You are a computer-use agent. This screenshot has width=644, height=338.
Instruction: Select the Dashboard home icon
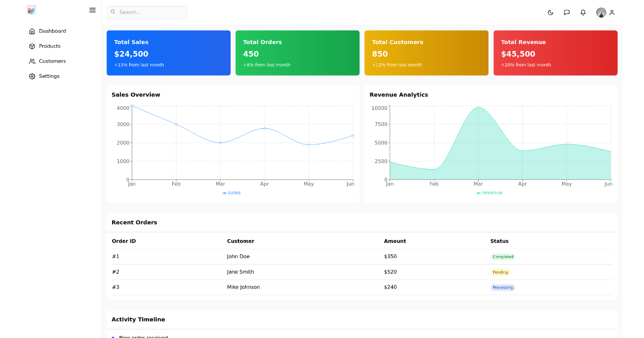(x=33, y=31)
